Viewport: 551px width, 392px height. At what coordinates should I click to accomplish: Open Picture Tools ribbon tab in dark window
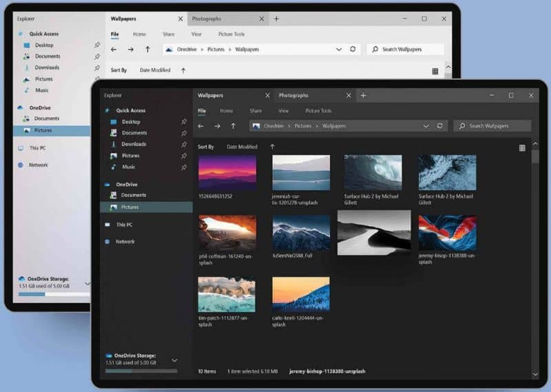point(318,111)
